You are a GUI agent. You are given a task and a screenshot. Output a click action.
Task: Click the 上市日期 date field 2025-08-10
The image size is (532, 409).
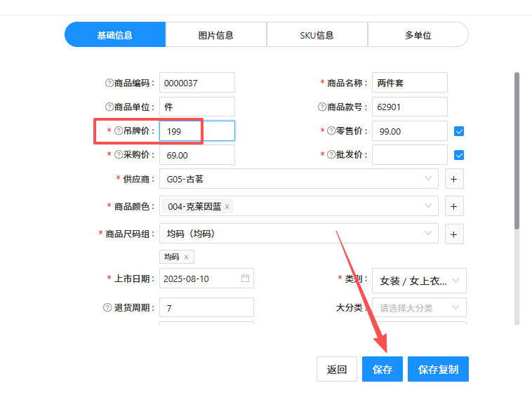click(206, 279)
